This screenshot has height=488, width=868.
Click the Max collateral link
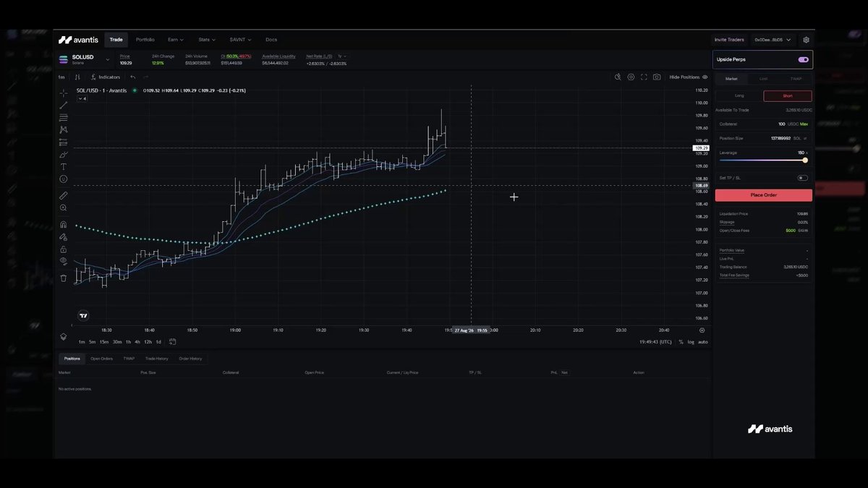804,124
